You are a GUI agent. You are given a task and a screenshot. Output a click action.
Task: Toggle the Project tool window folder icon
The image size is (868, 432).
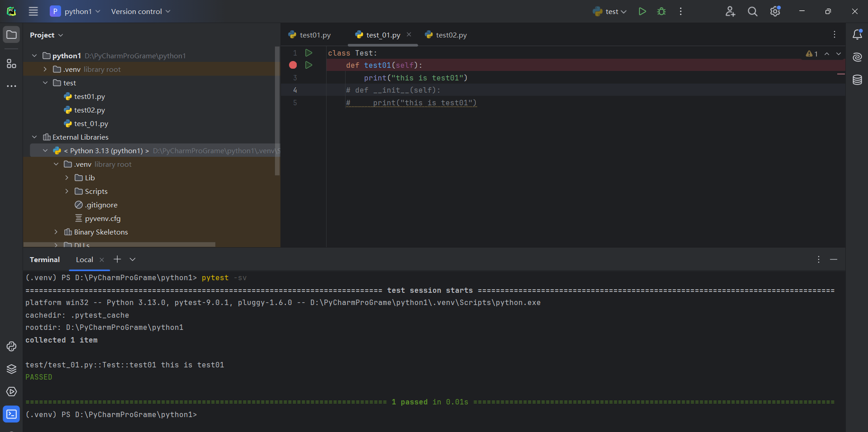pyautogui.click(x=12, y=35)
